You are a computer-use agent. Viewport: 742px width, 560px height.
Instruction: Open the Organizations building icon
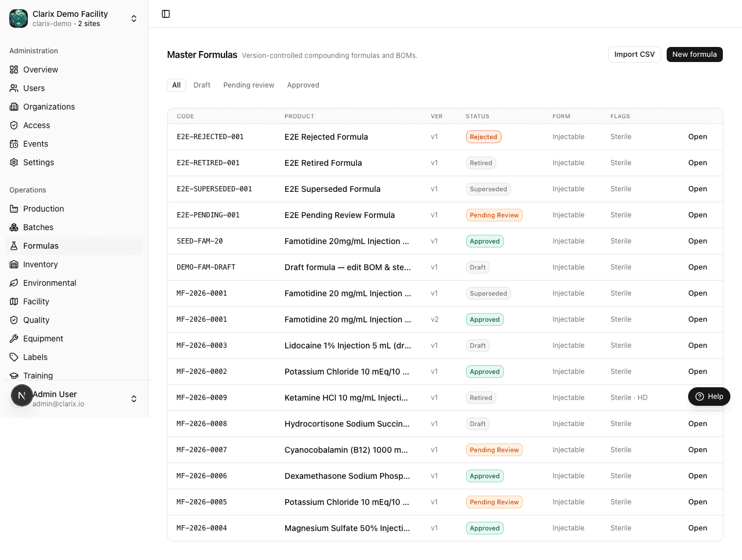point(14,107)
